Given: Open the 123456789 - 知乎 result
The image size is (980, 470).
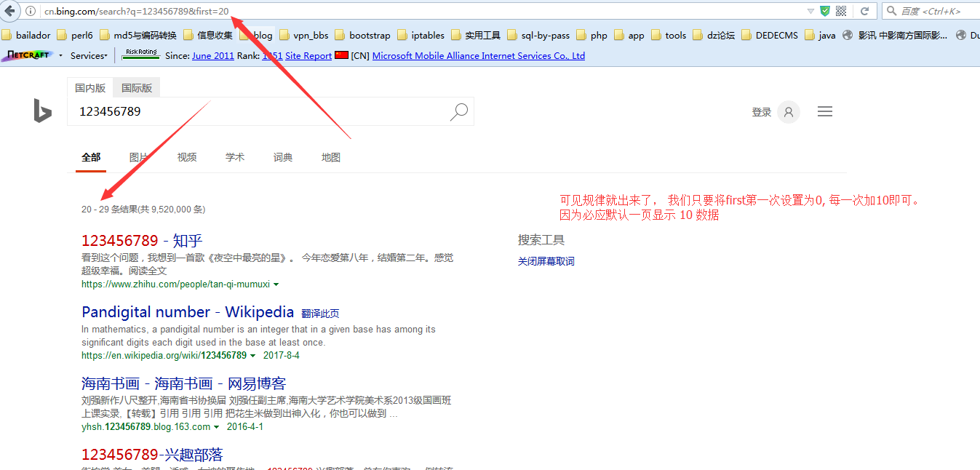Looking at the screenshot, I should [142, 241].
